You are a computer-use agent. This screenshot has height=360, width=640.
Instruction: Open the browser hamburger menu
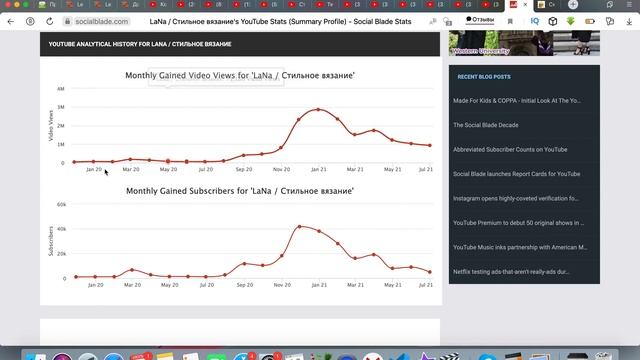pos(629,4)
